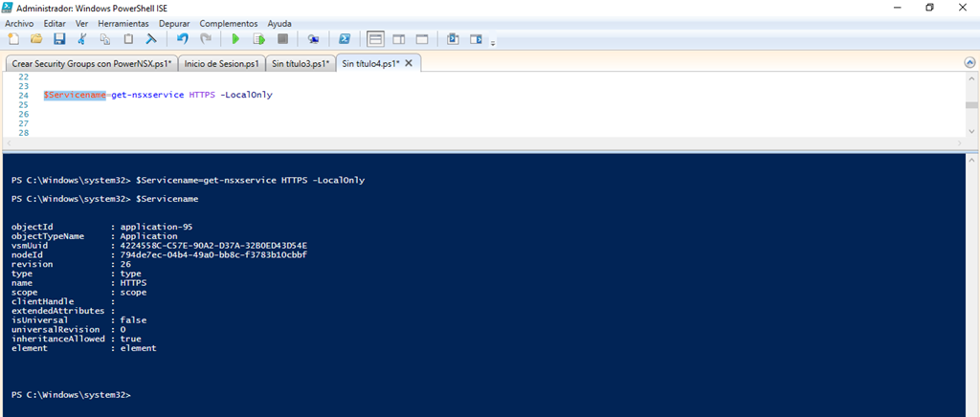Run script with the green play icon
Screen dimensions: 980x417
(234, 39)
